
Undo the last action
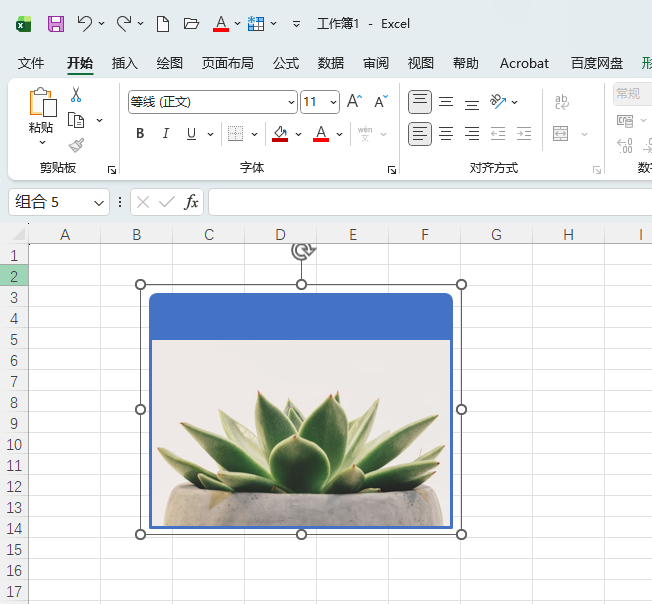85,24
